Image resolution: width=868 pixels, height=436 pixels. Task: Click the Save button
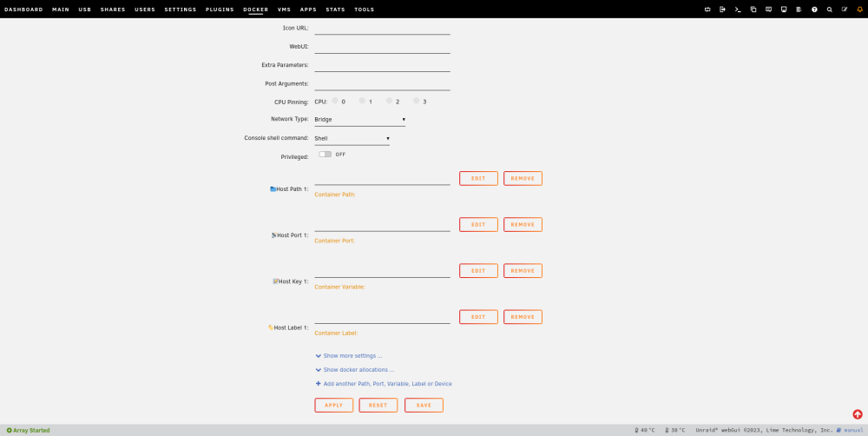pyautogui.click(x=424, y=405)
